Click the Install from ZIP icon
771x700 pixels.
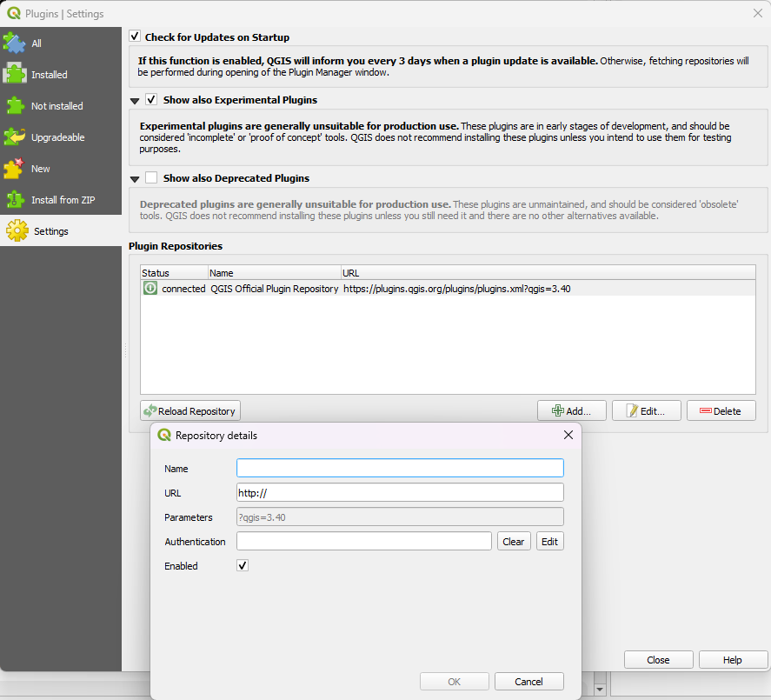point(15,199)
